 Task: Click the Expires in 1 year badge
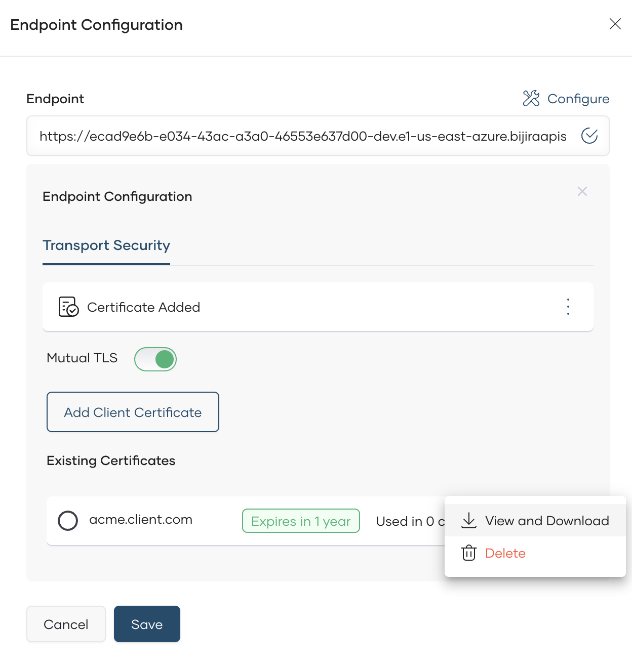click(301, 521)
